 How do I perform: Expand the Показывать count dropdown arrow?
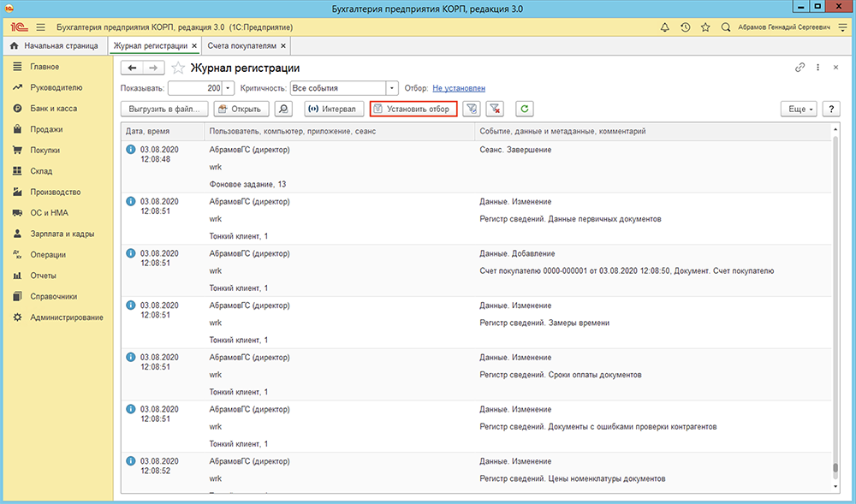(x=229, y=88)
